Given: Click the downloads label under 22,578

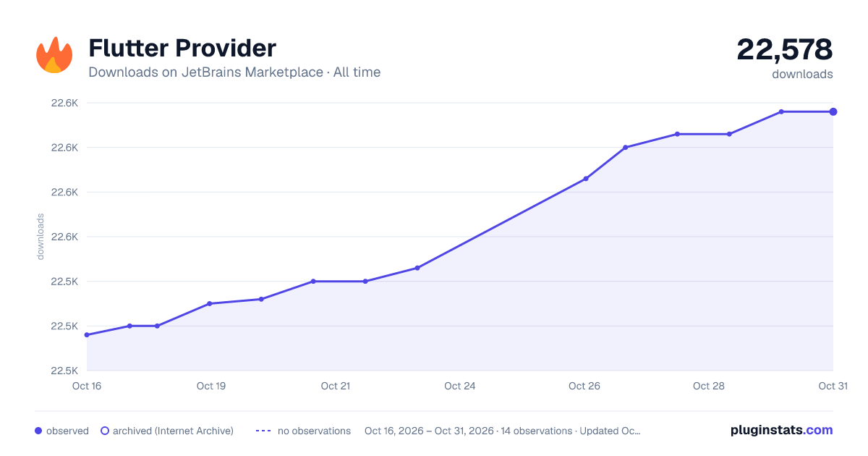Looking at the screenshot, I should pos(802,74).
